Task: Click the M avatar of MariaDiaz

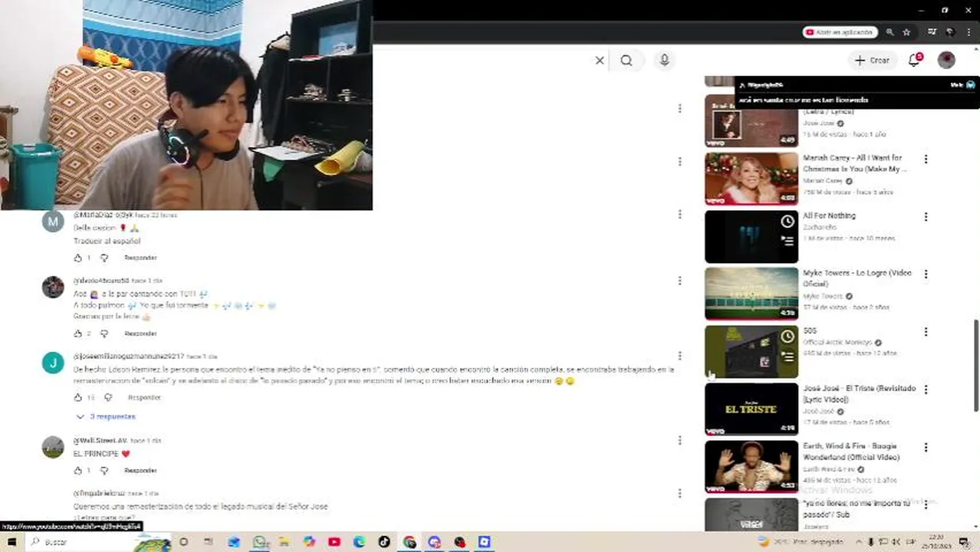Action: pos(53,222)
